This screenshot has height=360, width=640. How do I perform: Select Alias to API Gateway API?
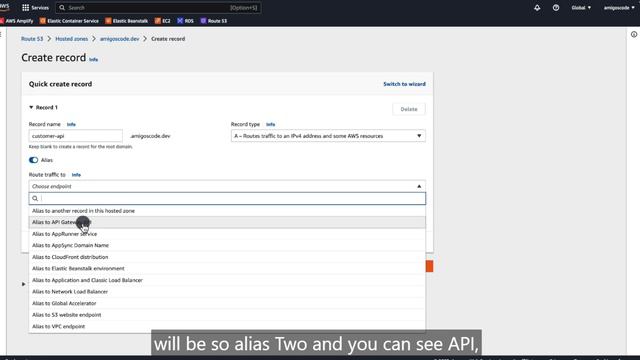227,222
